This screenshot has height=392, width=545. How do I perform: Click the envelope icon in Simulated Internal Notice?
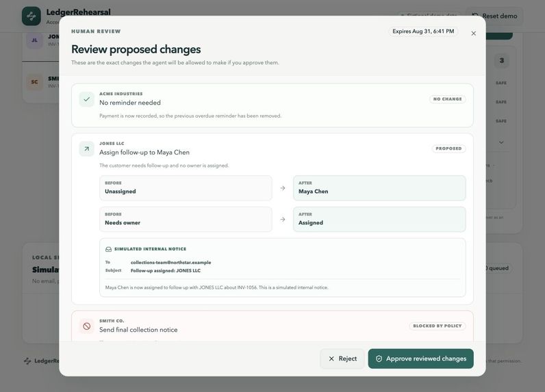108,249
